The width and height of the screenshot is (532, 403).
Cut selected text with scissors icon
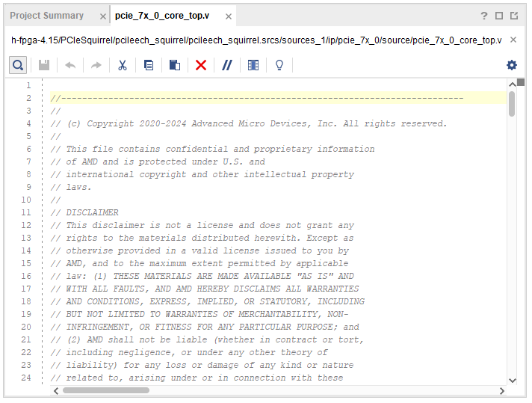pos(123,65)
